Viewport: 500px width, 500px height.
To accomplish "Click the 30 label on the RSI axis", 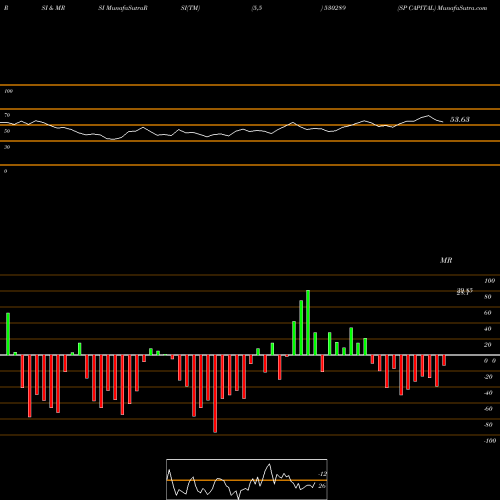I will click(x=7, y=147).
